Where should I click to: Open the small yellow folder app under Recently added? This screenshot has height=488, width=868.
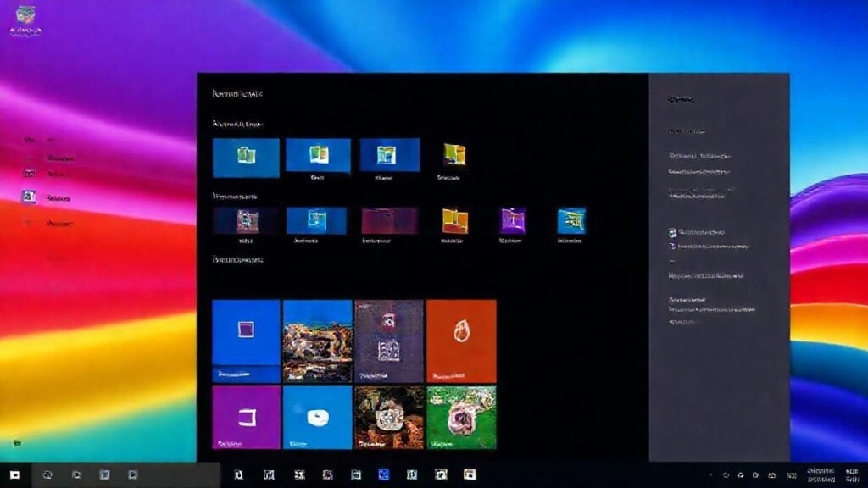click(x=454, y=155)
